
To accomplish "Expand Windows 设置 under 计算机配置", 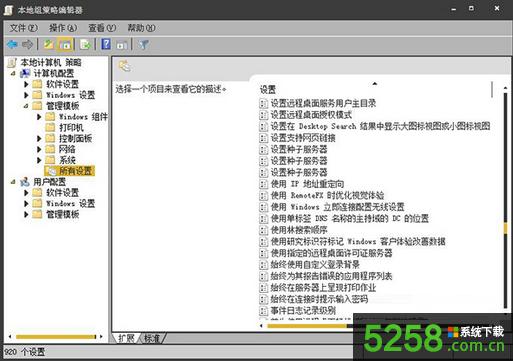I will [26, 95].
